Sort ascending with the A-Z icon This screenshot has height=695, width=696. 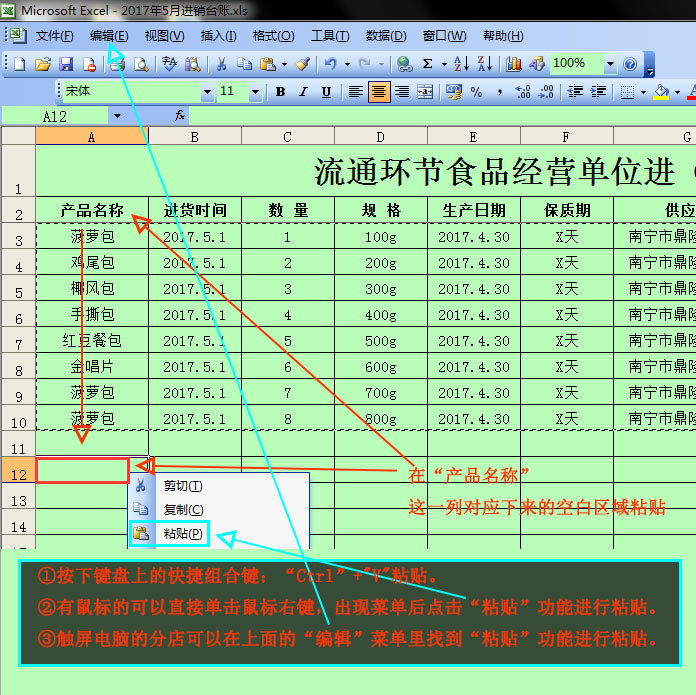click(461, 64)
